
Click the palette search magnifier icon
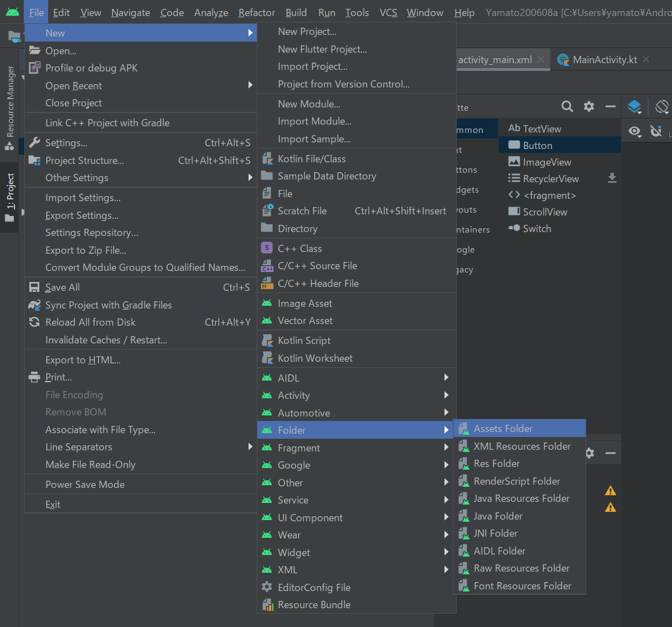pyautogui.click(x=567, y=106)
